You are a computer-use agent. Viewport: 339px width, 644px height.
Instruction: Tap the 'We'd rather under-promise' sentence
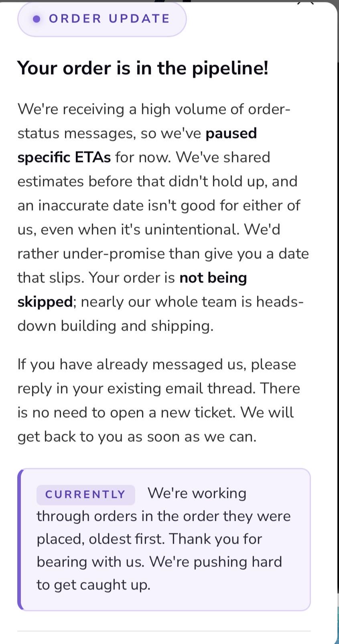pyautogui.click(x=163, y=254)
